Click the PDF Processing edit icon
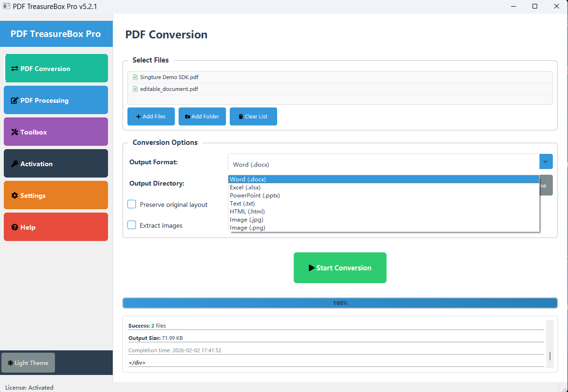 [x=15, y=100]
